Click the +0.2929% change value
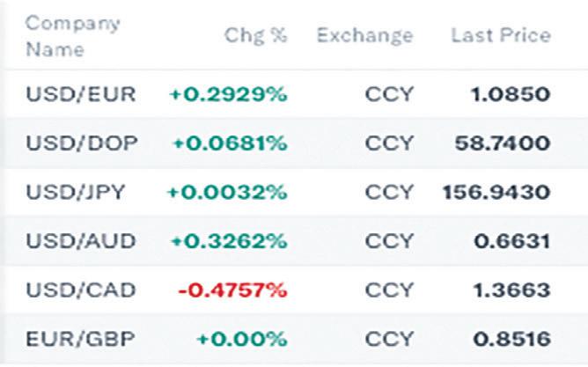588x367 pixels. pos(228,94)
